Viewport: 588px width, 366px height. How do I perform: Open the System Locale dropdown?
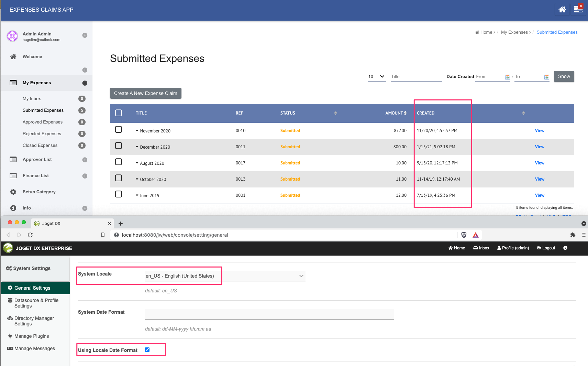225,276
